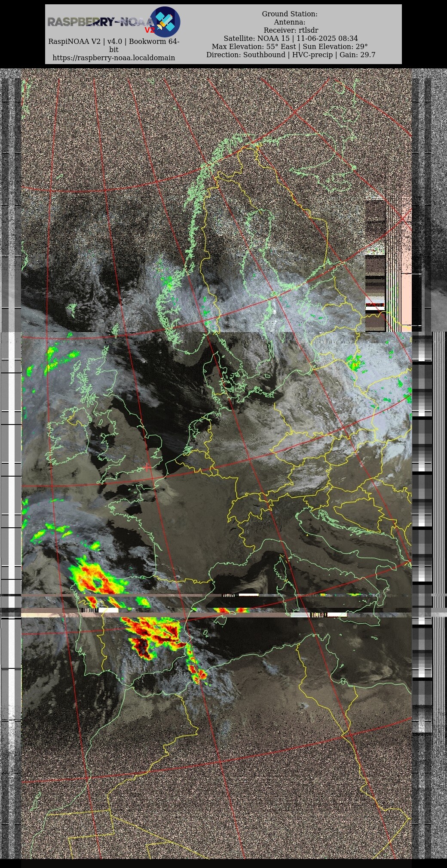Click the 'Max Elevation: 55° East' line
Viewport: 447px width, 868px height.
(290, 46)
